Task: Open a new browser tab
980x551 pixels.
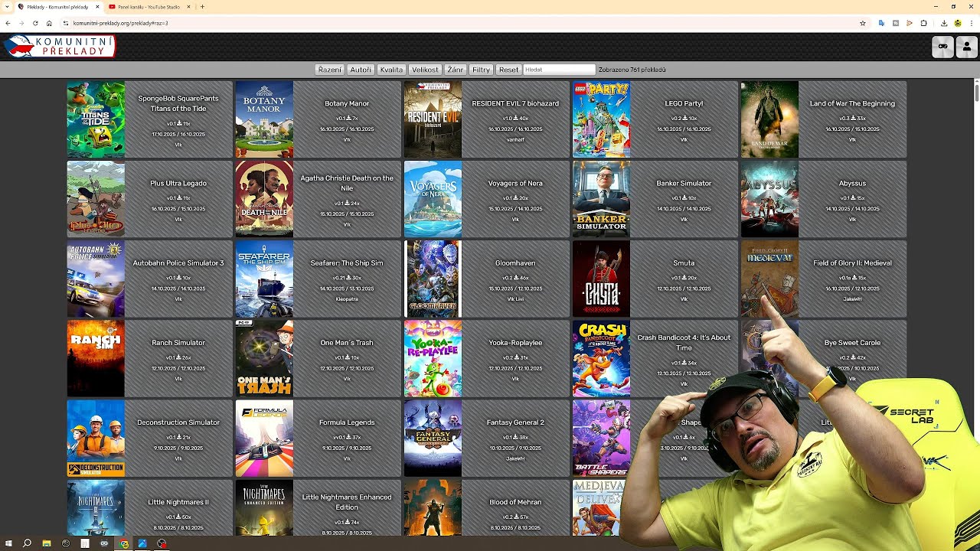Action: (x=202, y=7)
